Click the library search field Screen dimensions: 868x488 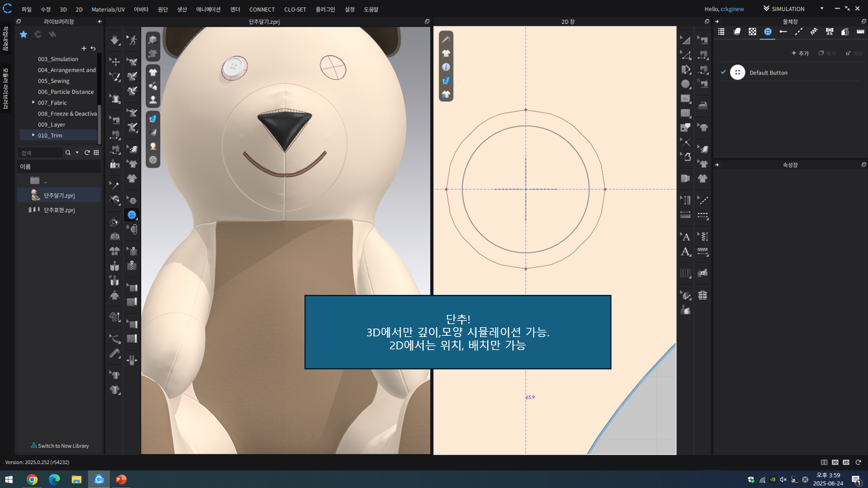[40, 153]
